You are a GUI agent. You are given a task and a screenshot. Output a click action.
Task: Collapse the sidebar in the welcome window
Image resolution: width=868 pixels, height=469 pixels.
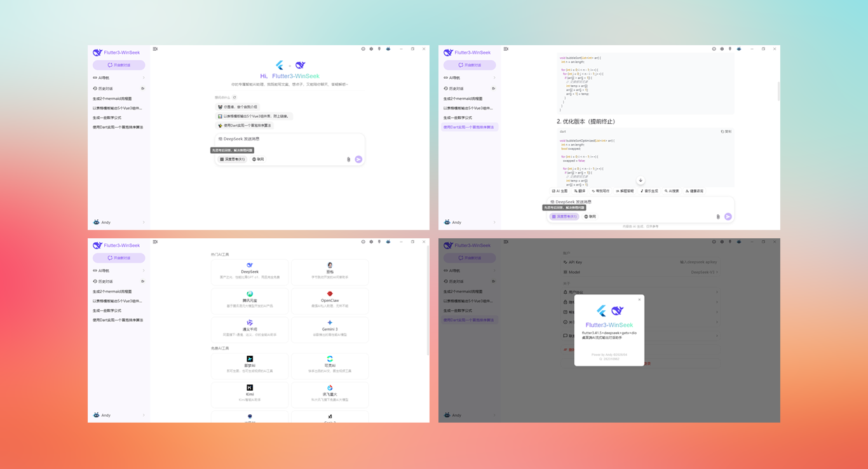click(x=155, y=49)
